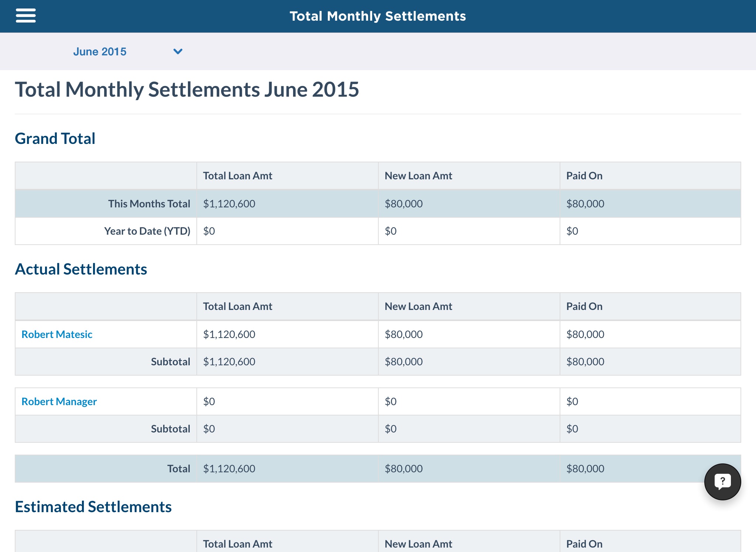The height and width of the screenshot is (552, 756).
Task: Click Subtotal label under Robert Matesic
Action: pos(171,362)
